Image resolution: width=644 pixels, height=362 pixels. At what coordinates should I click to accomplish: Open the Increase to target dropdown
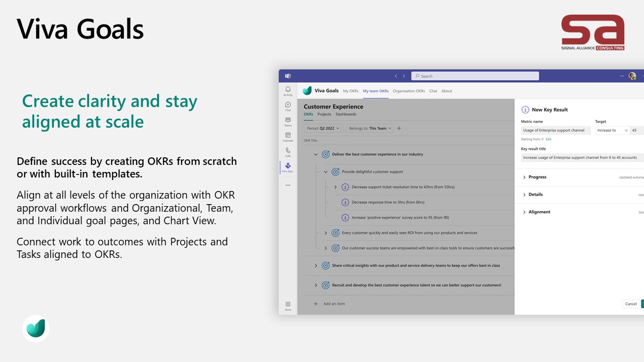[612, 130]
